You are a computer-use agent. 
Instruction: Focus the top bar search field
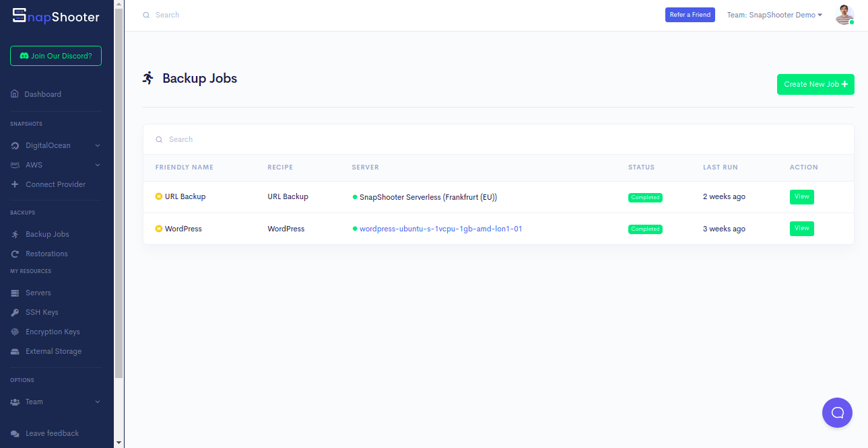click(x=397, y=15)
